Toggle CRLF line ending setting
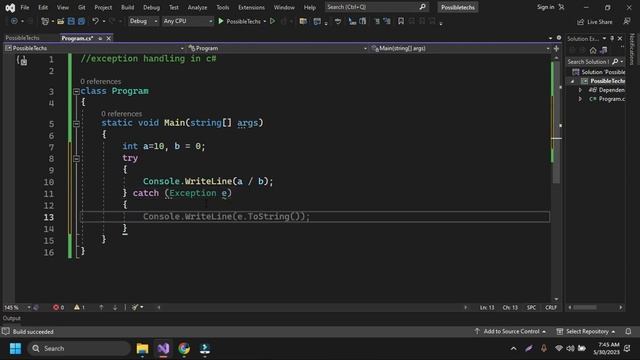The width and height of the screenshot is (640, 360). [x=551, y=307]
